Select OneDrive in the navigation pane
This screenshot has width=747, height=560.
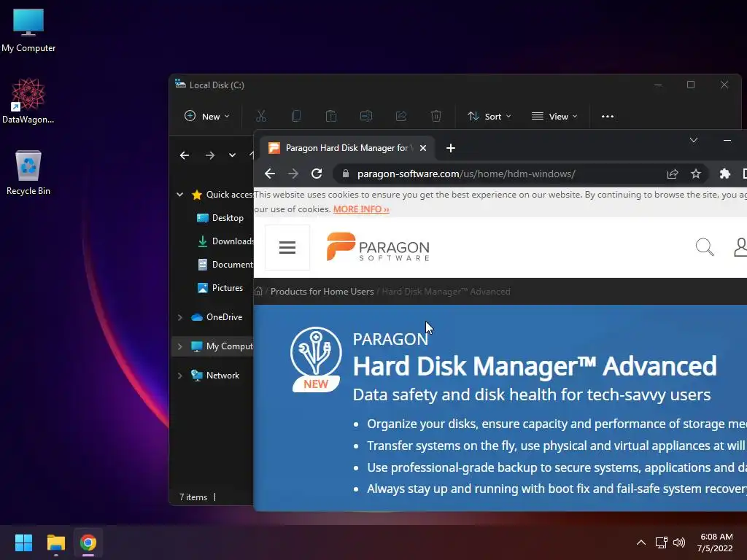[217, 317]
